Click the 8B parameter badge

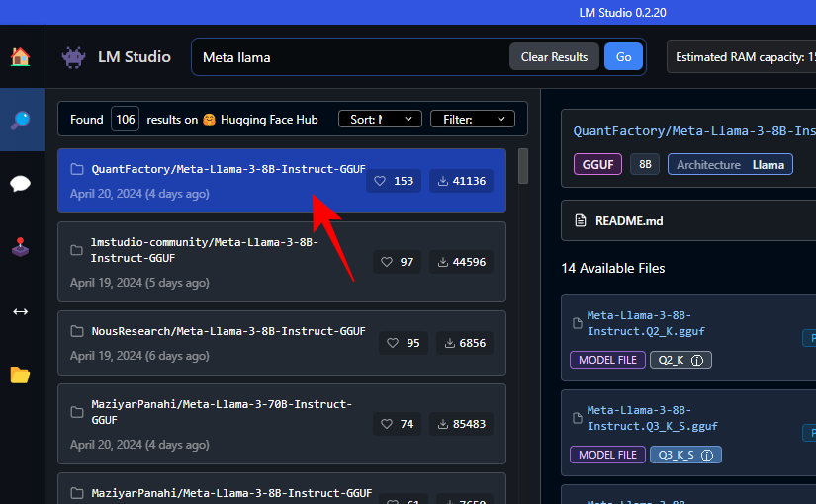[645, 164]
